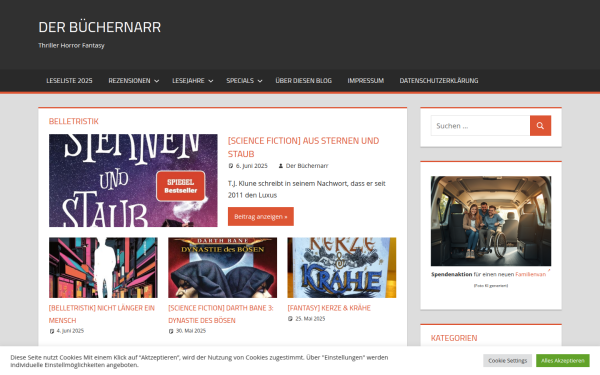Open the Datenschutzerklärung menu item
The image size is (600, 375).
[x=439, y=81]
